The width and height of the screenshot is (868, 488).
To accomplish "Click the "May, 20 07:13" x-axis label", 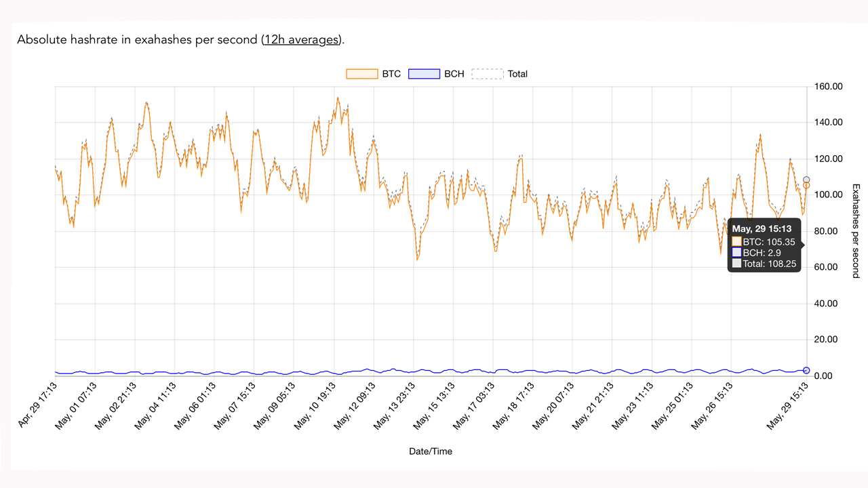I will [553, 406].
